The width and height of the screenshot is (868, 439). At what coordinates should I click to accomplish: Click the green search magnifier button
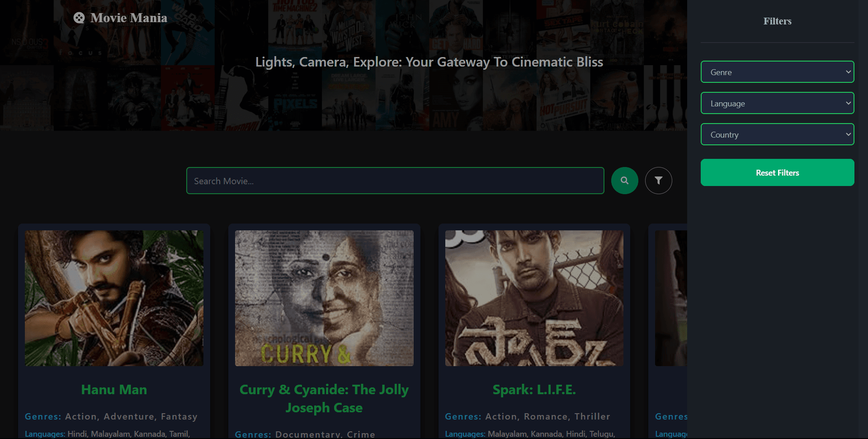click(624, 181)
